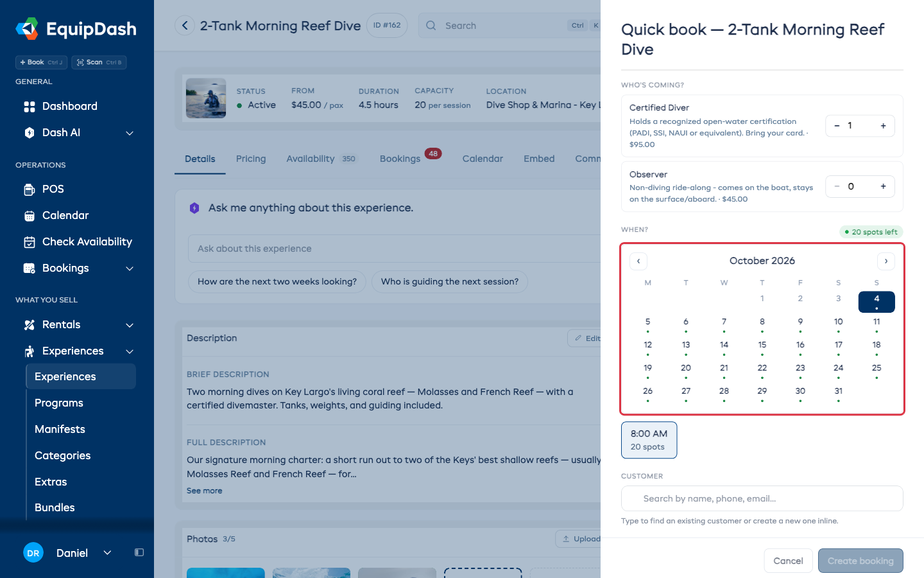Open the Availability tab
This screenshot has width=924, height=578.
[x=321, y=159]
